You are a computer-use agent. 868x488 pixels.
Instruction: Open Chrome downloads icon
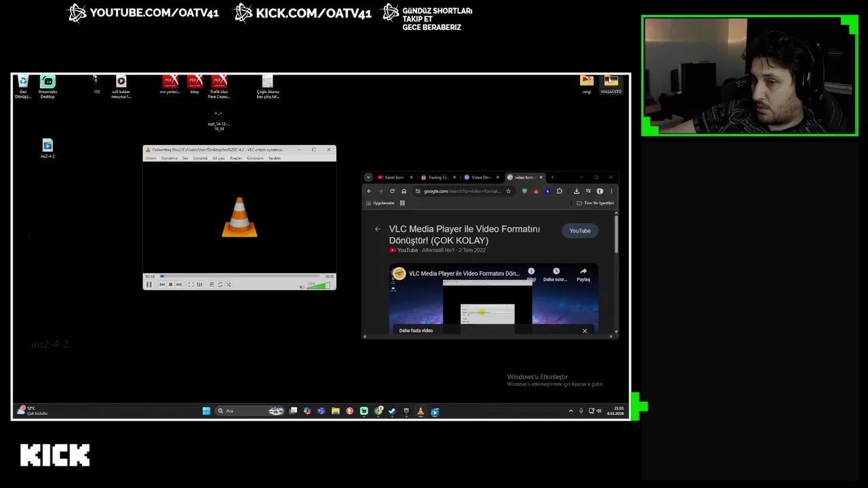pyautogui.click(x=576, y=191)
